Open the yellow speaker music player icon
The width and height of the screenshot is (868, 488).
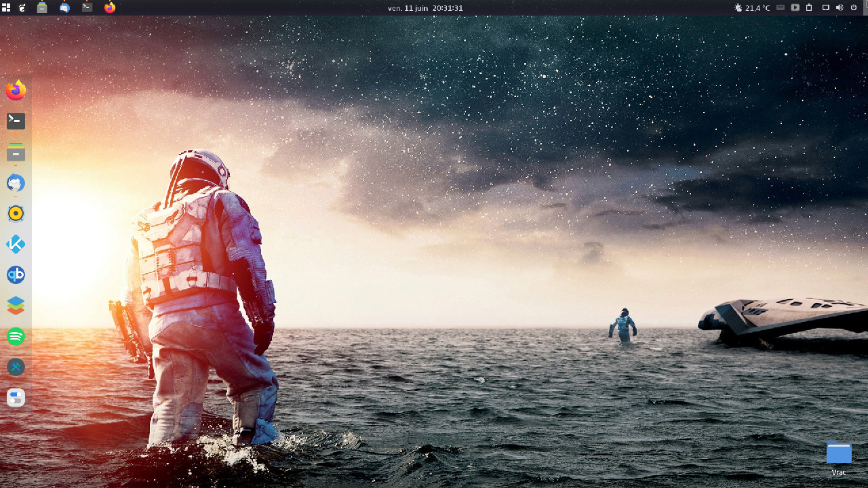16,213
